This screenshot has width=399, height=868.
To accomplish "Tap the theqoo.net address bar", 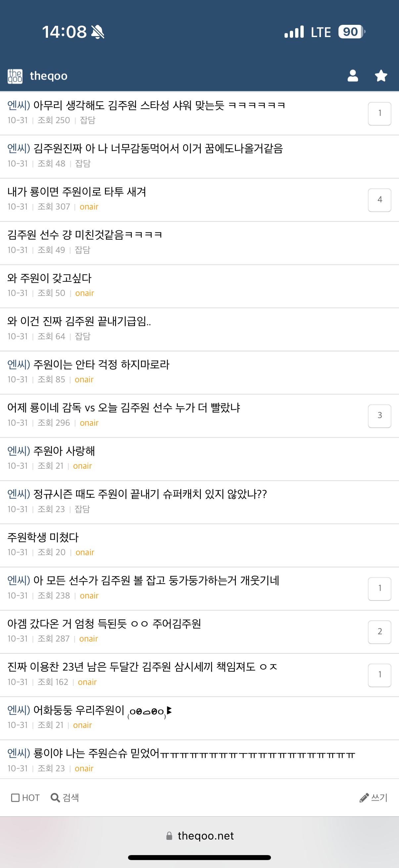I will pos(199,836).
